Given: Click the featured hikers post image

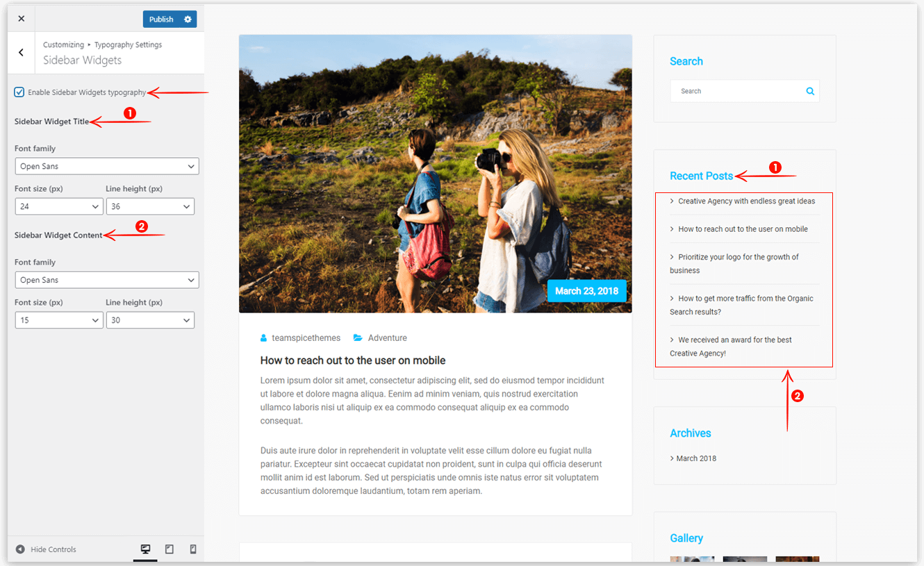Looking at the screenshot, I should click(x=436, y=174).
